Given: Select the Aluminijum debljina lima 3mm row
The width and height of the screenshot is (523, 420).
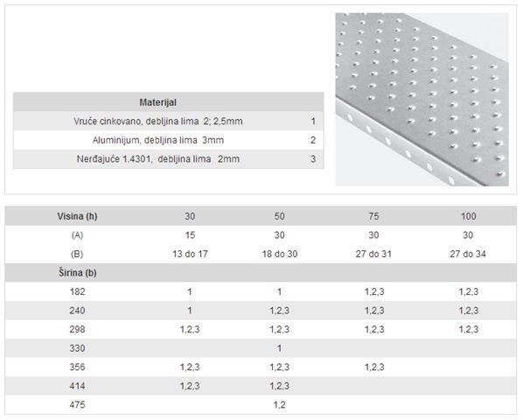Looking at the screenshot, I should tap(169, 140).
